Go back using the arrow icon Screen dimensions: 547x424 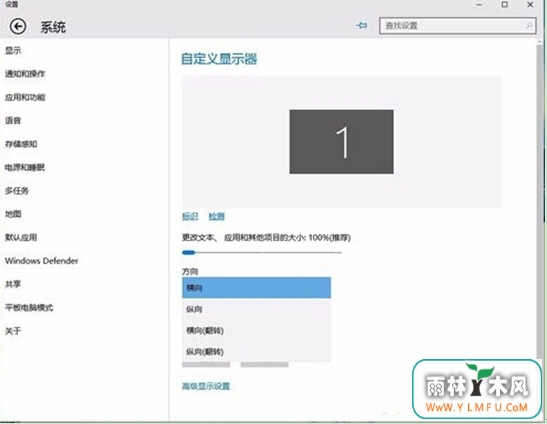coord(18,27)
